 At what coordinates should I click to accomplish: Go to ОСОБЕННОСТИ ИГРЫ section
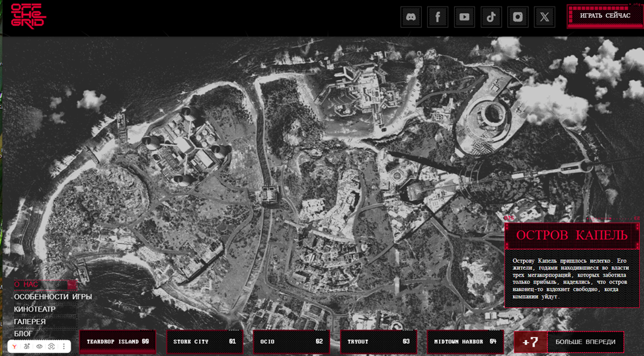(53, 297)
